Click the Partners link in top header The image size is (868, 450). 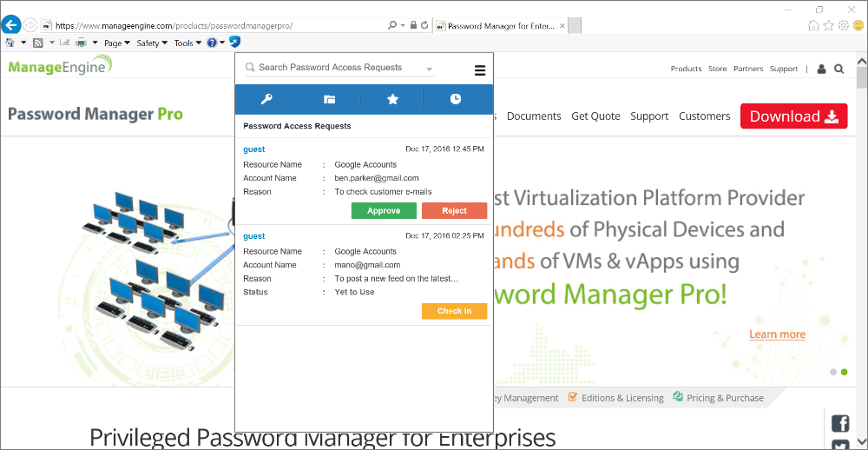(748, 69)
